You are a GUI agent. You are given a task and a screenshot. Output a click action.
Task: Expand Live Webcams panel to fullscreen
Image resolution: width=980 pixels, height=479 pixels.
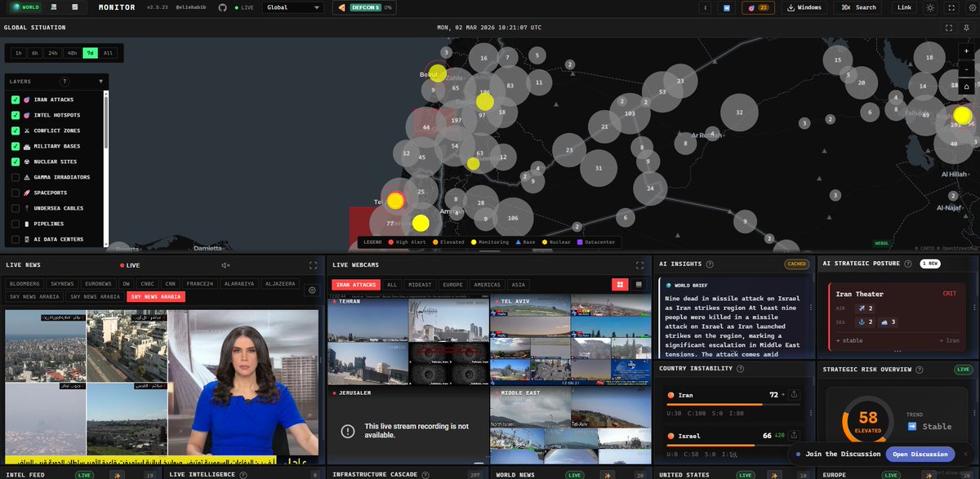point(640,264)
